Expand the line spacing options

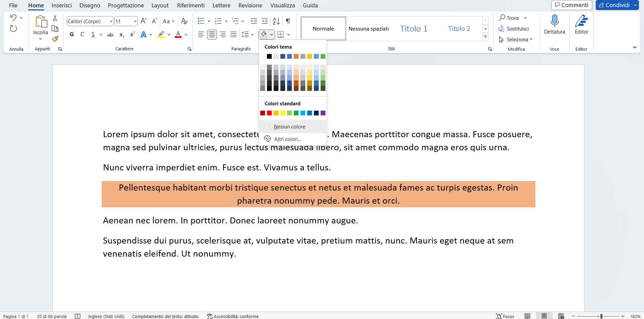click(x=252, y=35)
